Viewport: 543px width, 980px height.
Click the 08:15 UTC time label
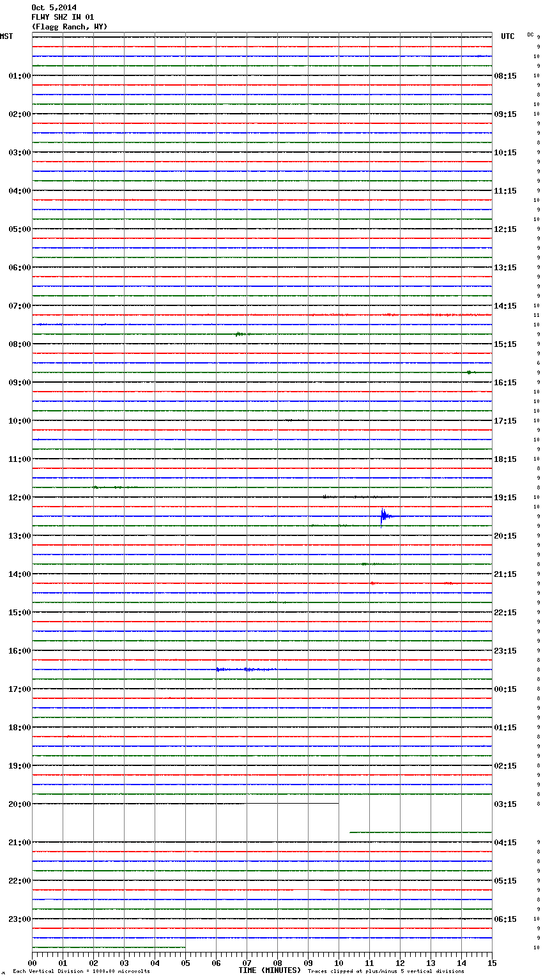505,76
